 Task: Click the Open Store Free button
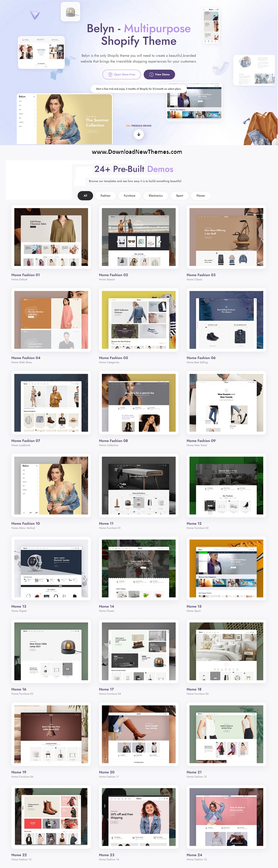pos(121,74)
